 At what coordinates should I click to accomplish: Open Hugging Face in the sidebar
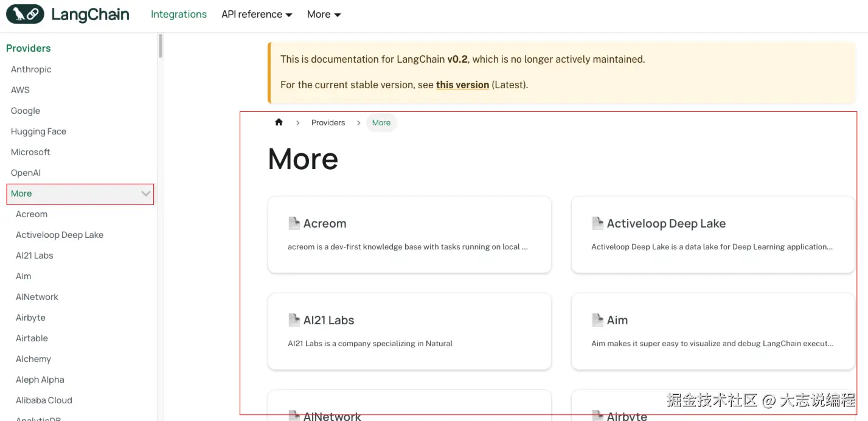pyautogui.click(x=38, y=131)
